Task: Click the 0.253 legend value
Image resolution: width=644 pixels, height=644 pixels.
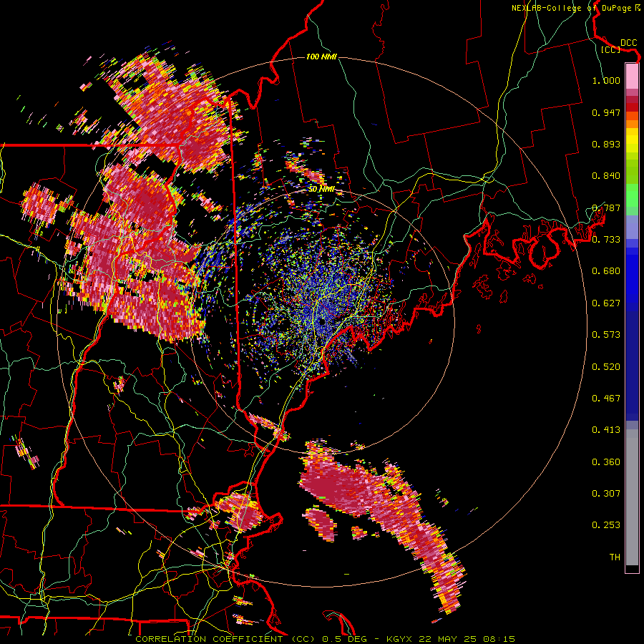Action: (606, 525)
